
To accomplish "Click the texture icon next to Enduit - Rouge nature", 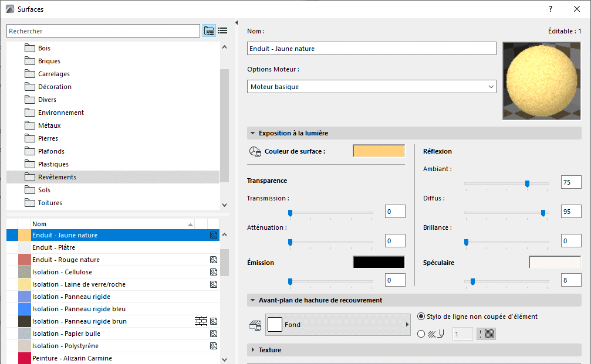I will 212,260.
